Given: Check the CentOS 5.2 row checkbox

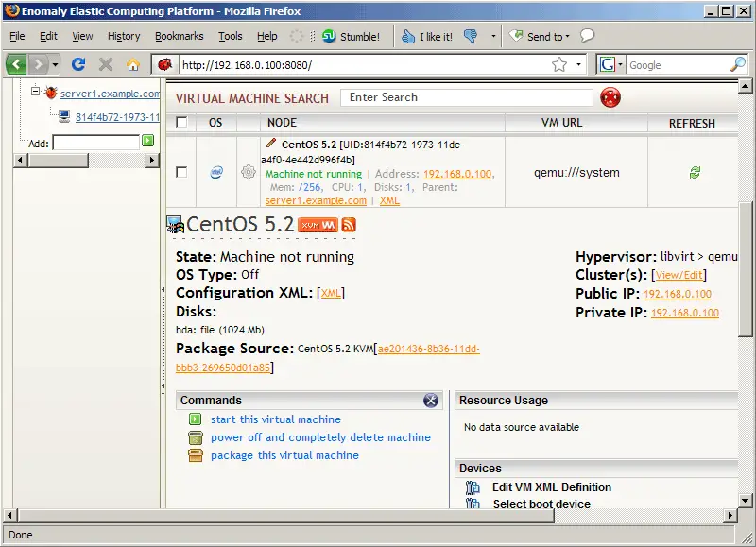Looking at the screenshot, I should (x=181, y=172).
